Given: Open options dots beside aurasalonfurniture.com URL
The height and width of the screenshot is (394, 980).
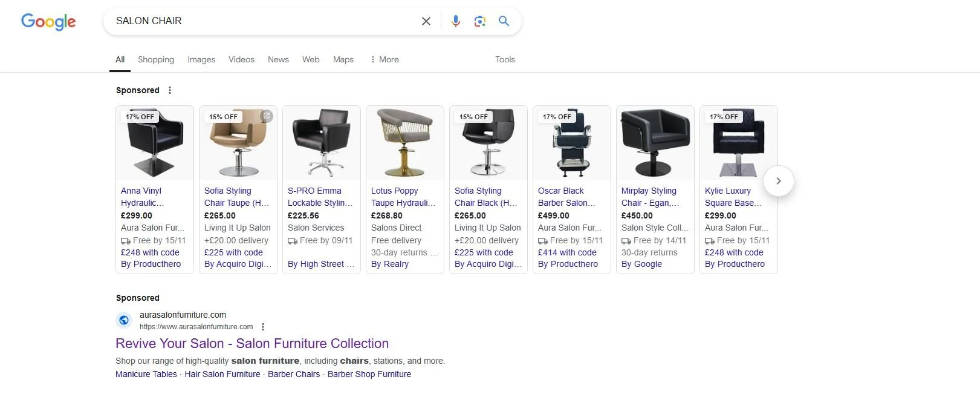Looking at the screenshot, I should [x=263, y=327].
